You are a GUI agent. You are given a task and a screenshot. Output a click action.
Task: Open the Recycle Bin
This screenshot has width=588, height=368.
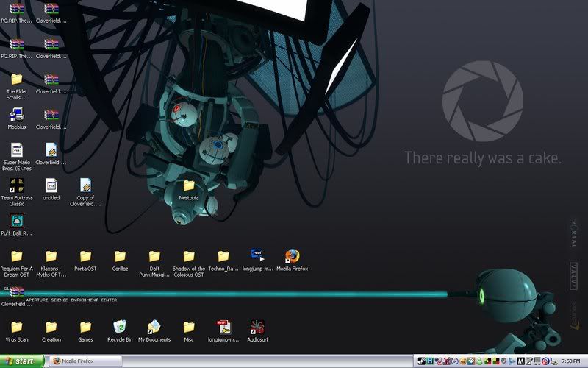point(120,327)
